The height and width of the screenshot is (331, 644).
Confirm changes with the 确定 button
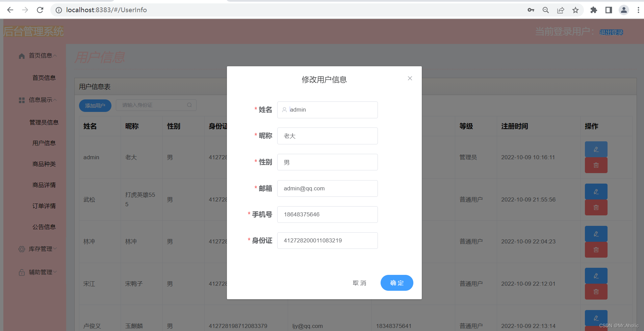pos(396,283)
